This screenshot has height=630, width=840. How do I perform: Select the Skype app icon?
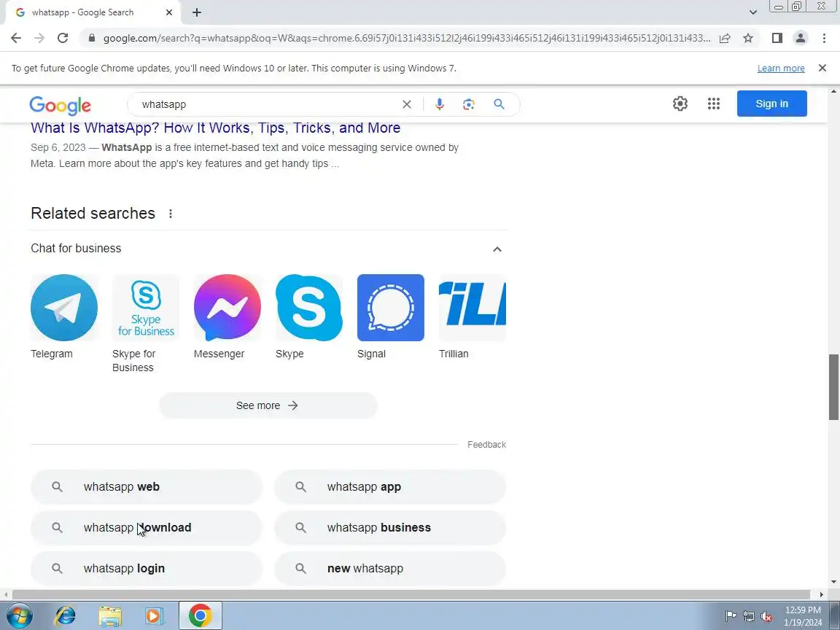(x=309, y=308)
